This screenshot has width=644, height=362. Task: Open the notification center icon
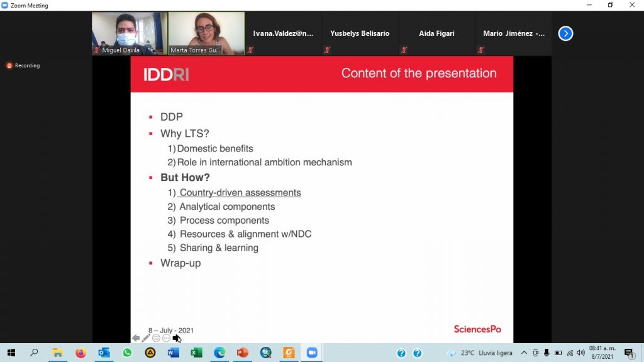(628, 353)
